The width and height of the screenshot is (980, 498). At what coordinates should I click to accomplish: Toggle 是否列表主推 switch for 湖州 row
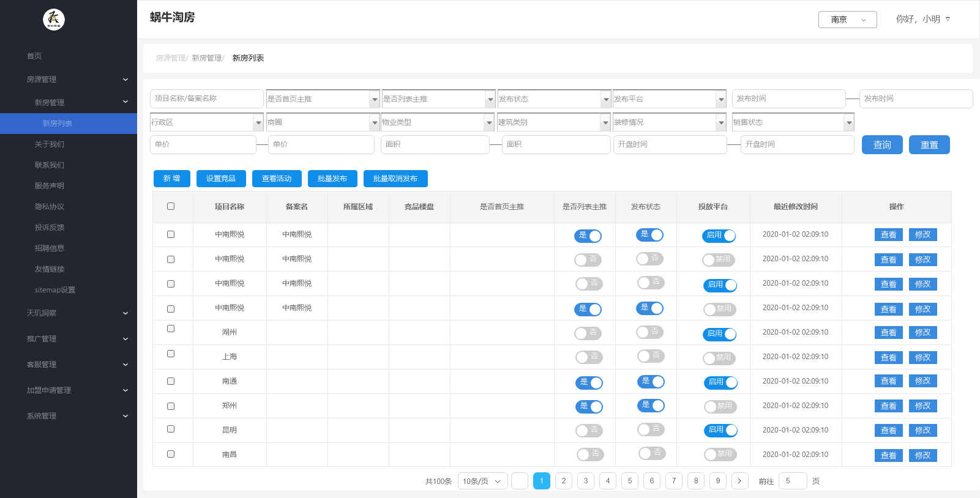tap(588, 333)
